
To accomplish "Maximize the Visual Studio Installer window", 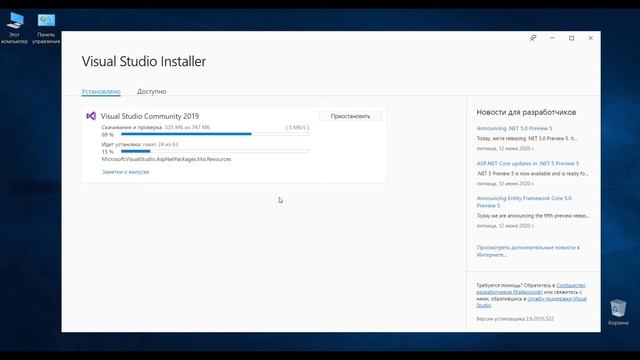I will click(571, 38).
